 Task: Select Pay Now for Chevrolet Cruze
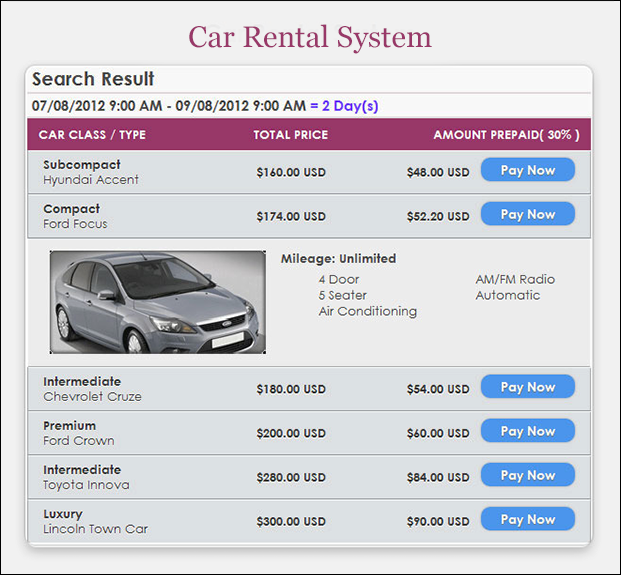(x=527, y=387)
